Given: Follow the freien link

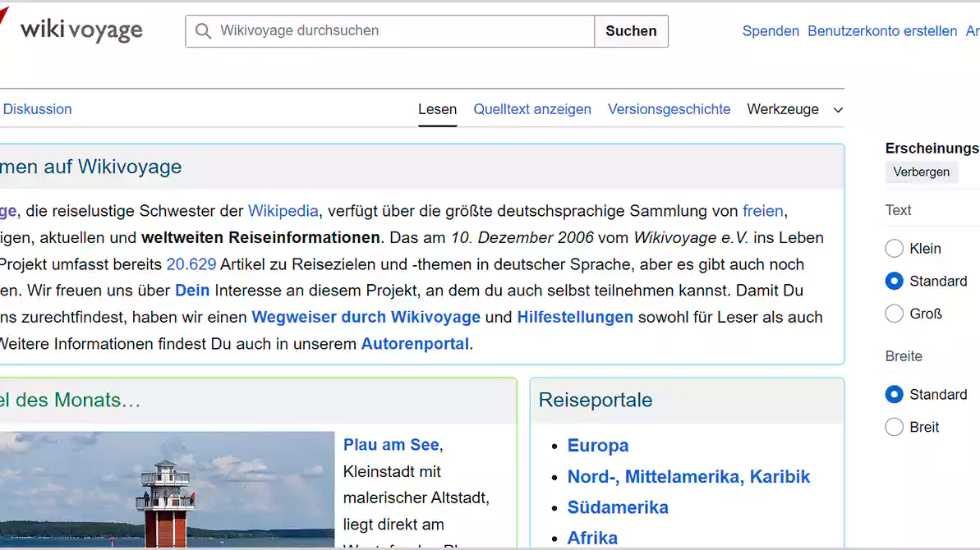Looking at the screenshot, I should pyautogui.click(x=762, y=211).
